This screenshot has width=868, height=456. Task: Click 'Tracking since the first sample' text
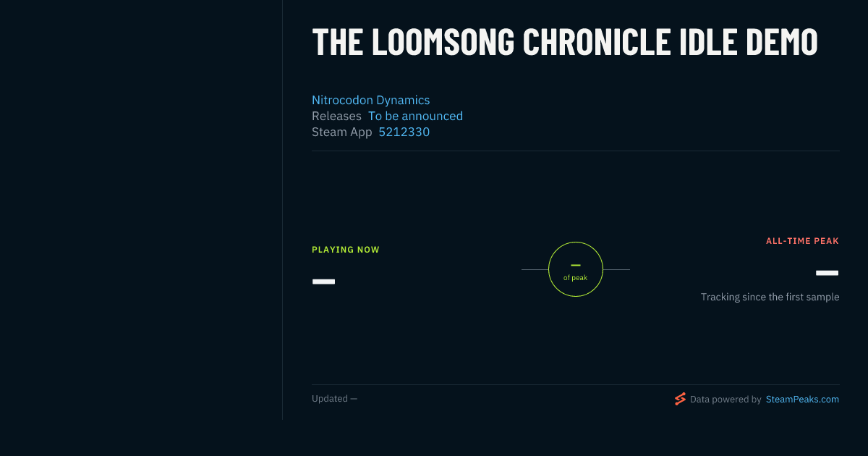coord(770,297)
